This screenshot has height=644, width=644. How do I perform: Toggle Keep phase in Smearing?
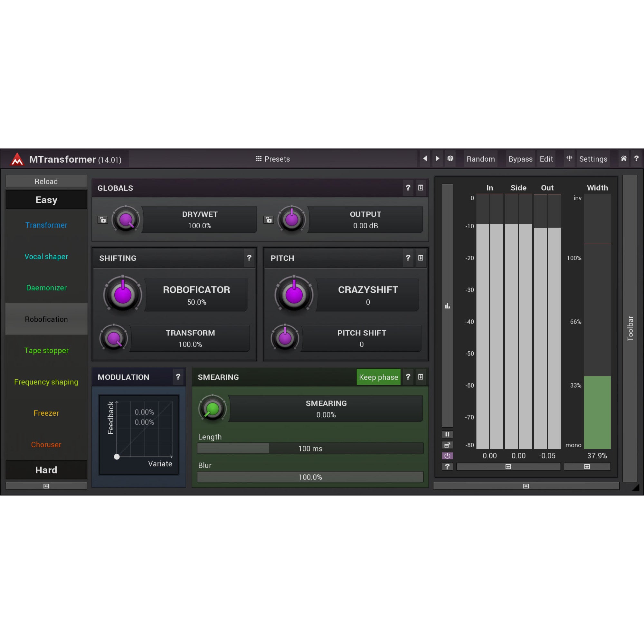(378, 377)
